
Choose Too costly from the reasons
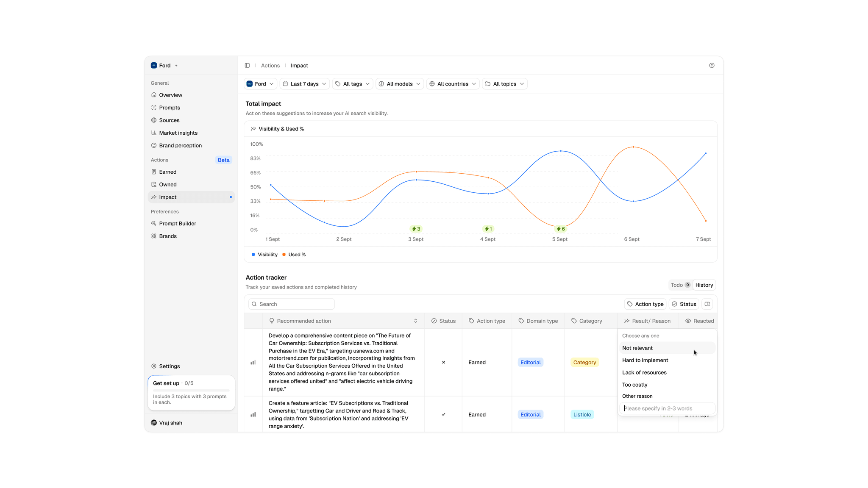click(x=634, y=385)
